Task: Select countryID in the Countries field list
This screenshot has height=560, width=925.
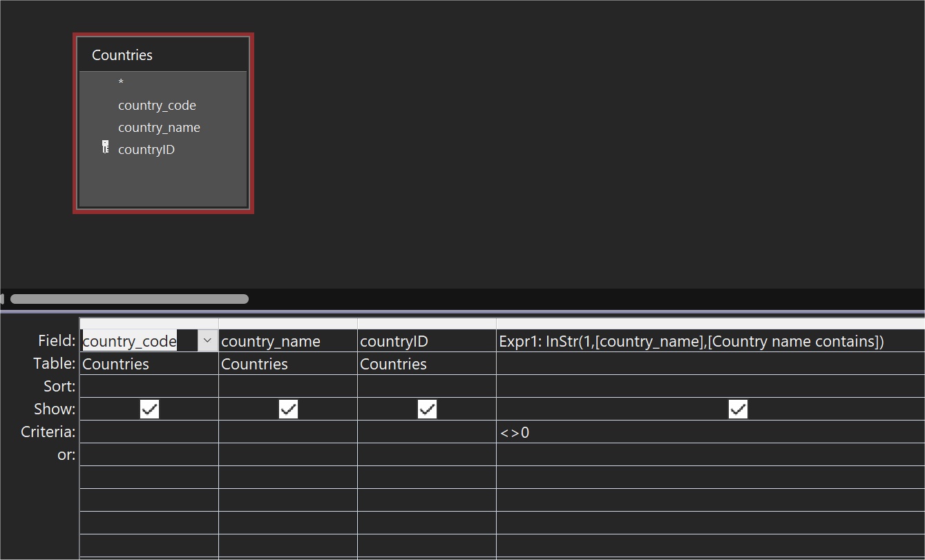Action: (x=146, y=150)
